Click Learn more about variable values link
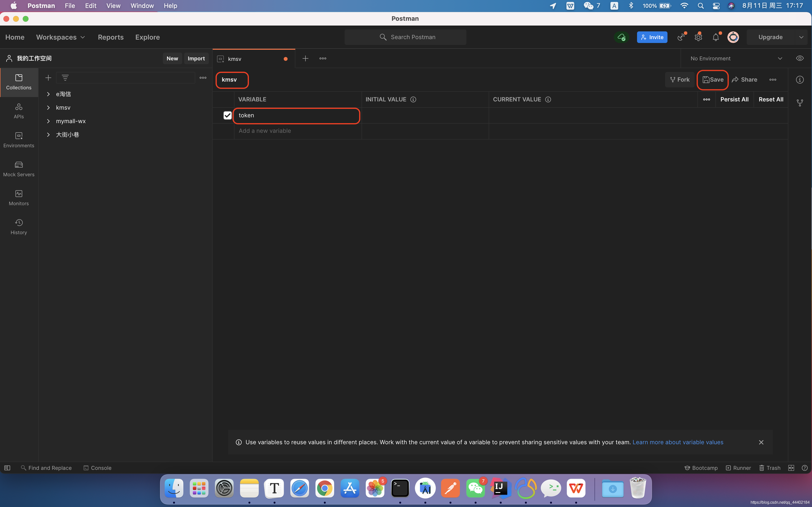812x507 pixels. (x=678, y=442)
